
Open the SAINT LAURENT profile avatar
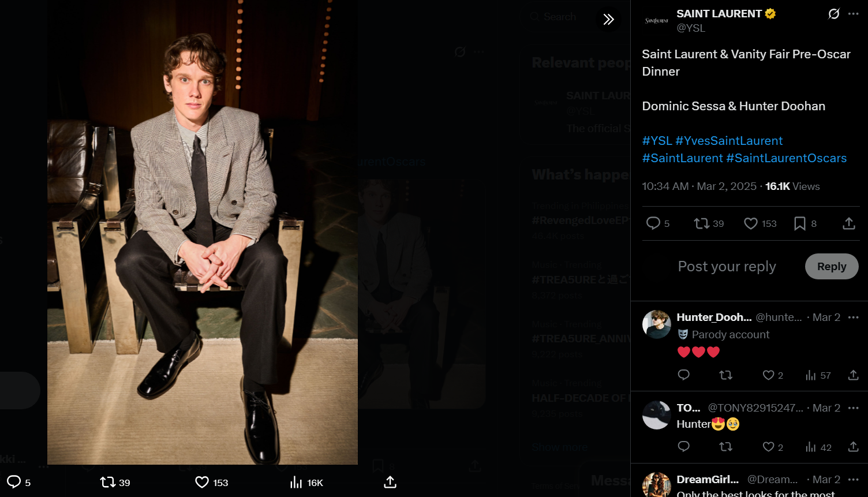click(657, 21)
